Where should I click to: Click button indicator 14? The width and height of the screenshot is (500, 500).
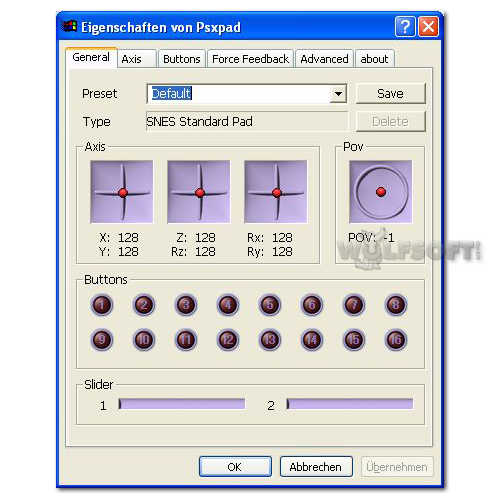[x=312, y=340]
